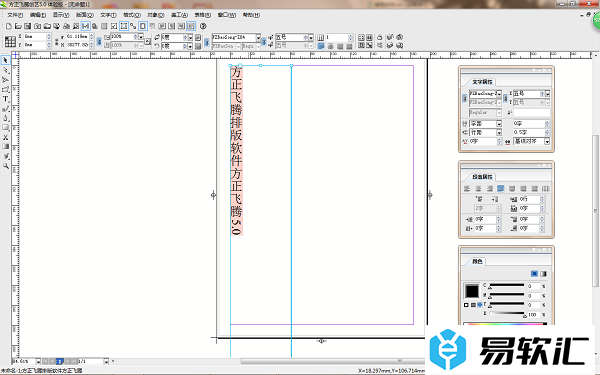The image size is (600, 375).
Task: Open the page number dropdown in the status bar
Action: [106, 361]
